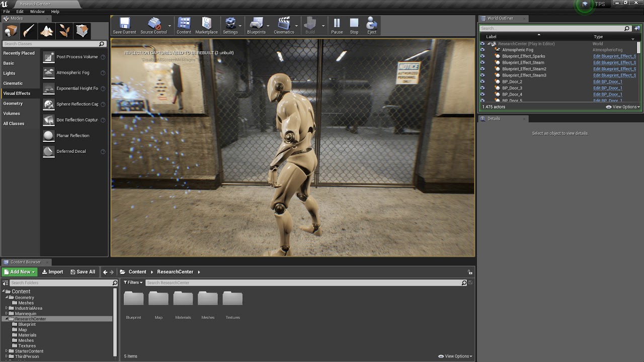Expand the IndustrialArea folder tree node

[7, 308]
